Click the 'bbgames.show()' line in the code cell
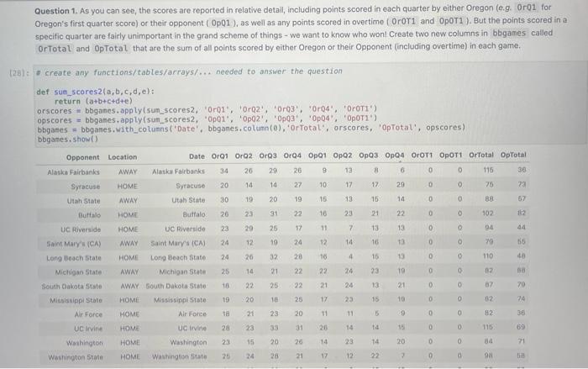 pyautogui.click(x=68, y=140)
